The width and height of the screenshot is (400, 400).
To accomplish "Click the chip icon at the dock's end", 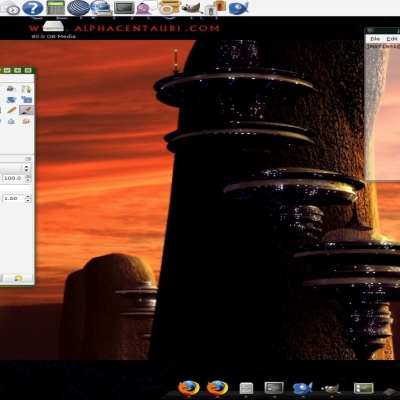I will 389,391.
